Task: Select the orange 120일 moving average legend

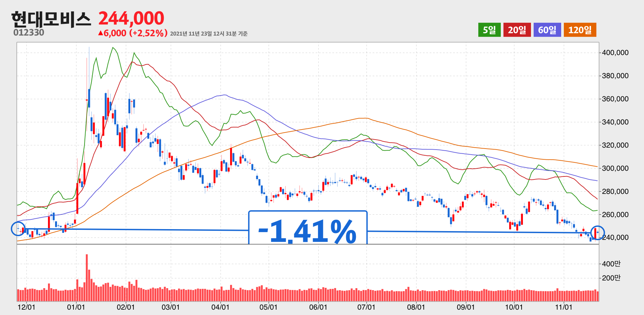Action: pos(580,30)
